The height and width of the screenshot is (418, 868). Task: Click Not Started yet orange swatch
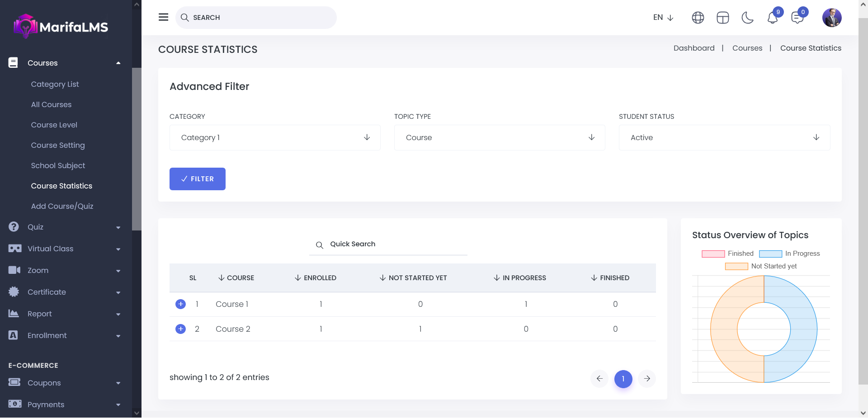coord(736,266)
